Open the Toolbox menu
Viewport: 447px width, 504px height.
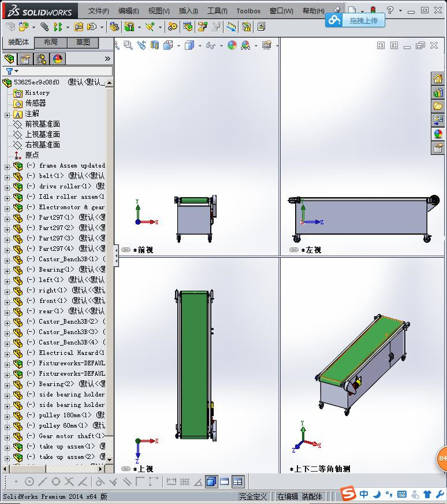tap(248, 11)
